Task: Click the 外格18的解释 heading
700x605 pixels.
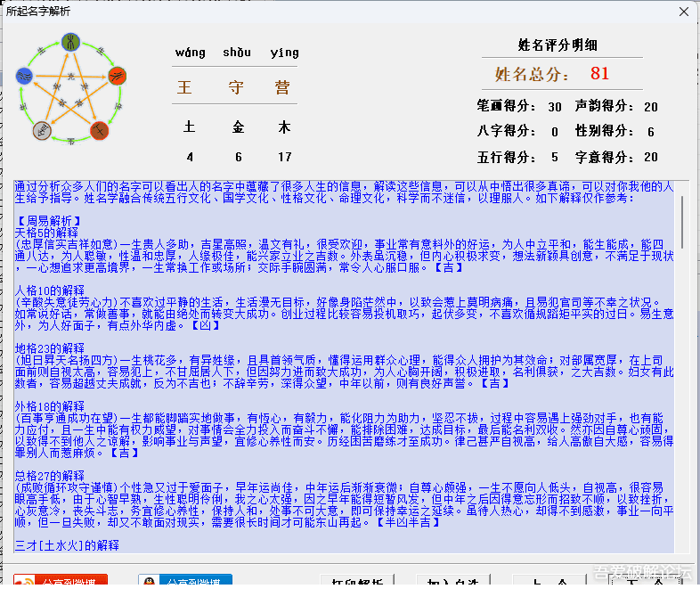Action: click(x=50, y=406)
